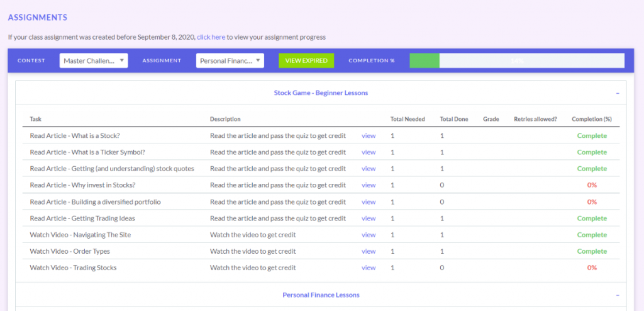Screen dimensions: 644x311
Task: Click the Task column header
Action: coord(35,119)
